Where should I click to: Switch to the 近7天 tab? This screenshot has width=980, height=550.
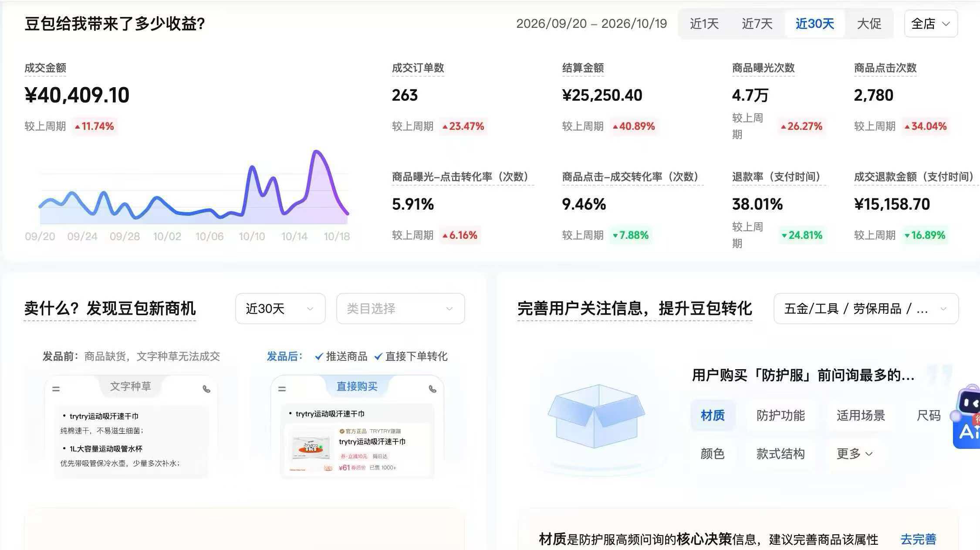click(757, 24)
